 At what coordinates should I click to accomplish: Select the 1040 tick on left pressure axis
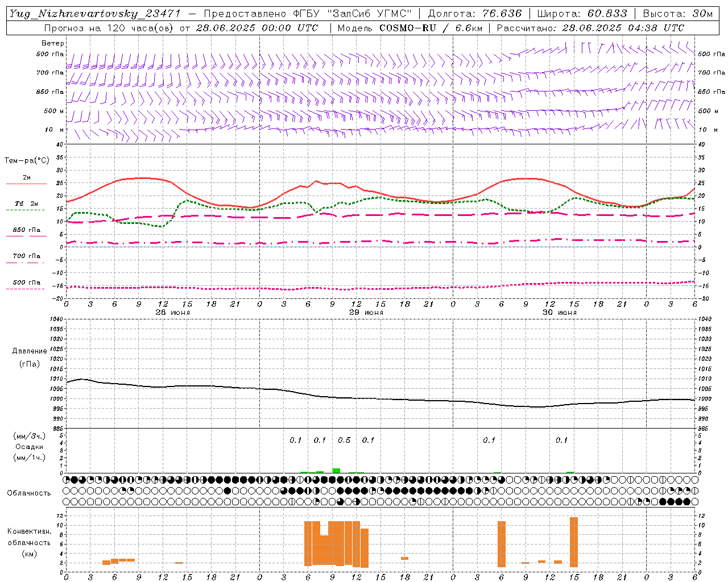coord(57,319)
